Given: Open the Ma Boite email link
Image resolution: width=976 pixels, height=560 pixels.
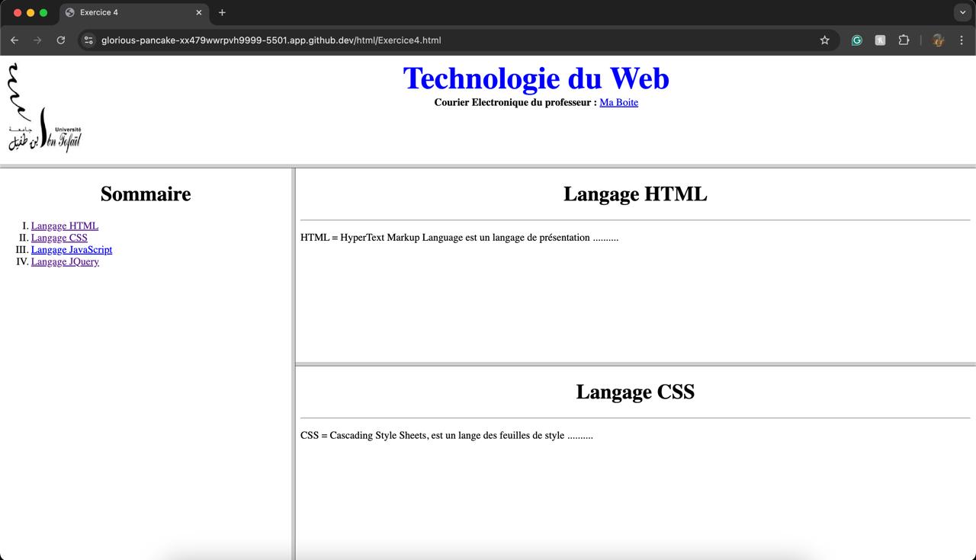Looking at the screenshot, I should coord(618,103).
